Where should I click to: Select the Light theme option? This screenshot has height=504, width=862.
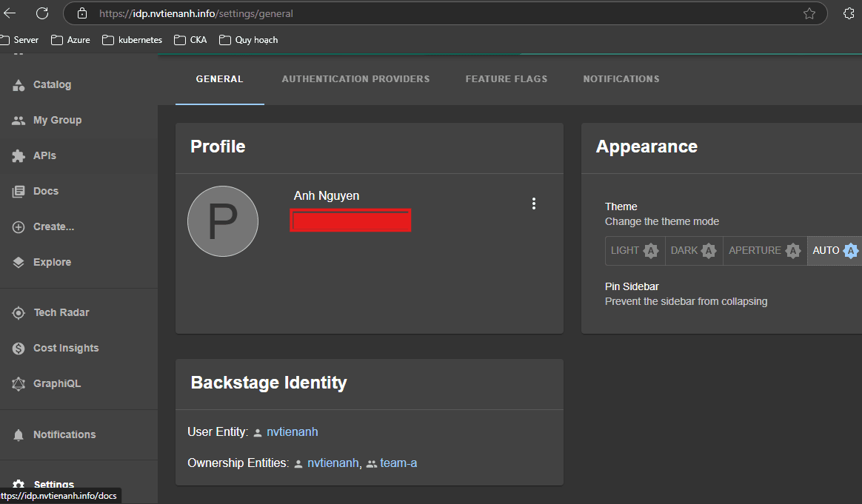click(x=635, y=251)
